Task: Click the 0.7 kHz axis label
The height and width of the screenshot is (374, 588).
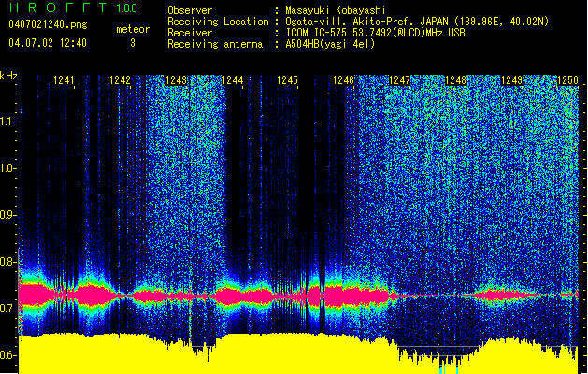Action: pyautogui.click(x=8, y=309)
